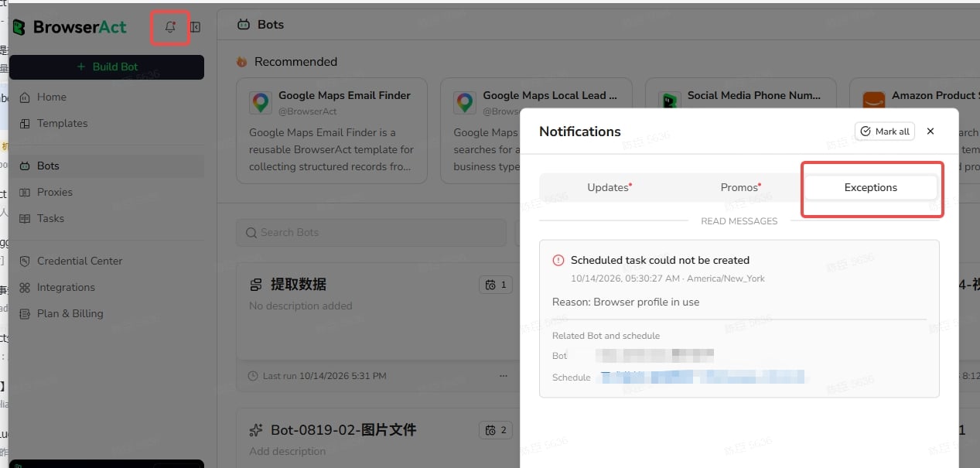Image resolution: width=980 pixels, height=468 pixels.
Task: Click the Plan & Billing icon
Action: [25, 313]
